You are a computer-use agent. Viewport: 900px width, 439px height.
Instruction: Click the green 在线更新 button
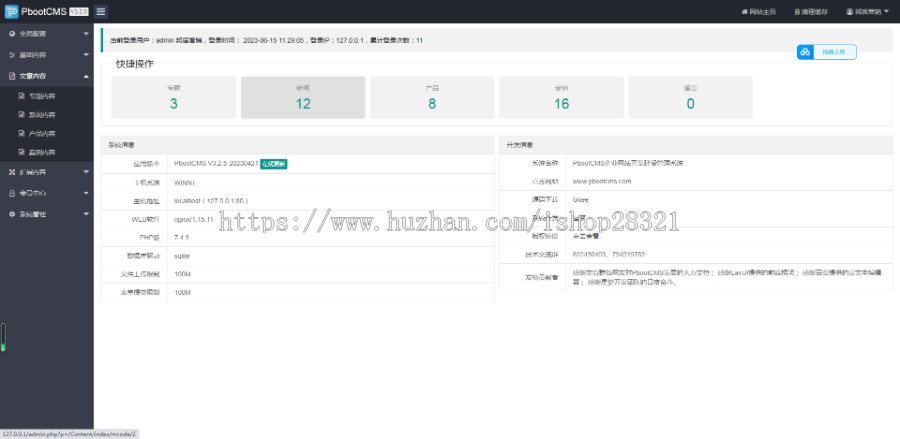tap(274, 164)
